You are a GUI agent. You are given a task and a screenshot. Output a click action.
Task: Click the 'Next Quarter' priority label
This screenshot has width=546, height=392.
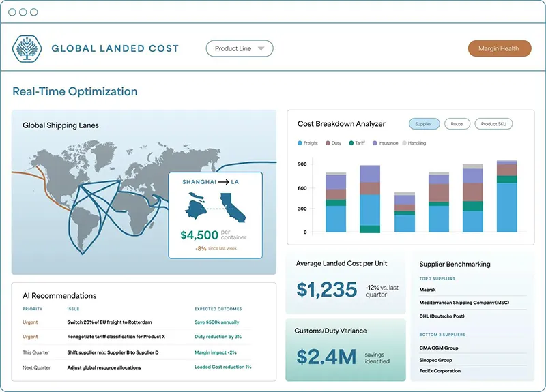point(37,367)
